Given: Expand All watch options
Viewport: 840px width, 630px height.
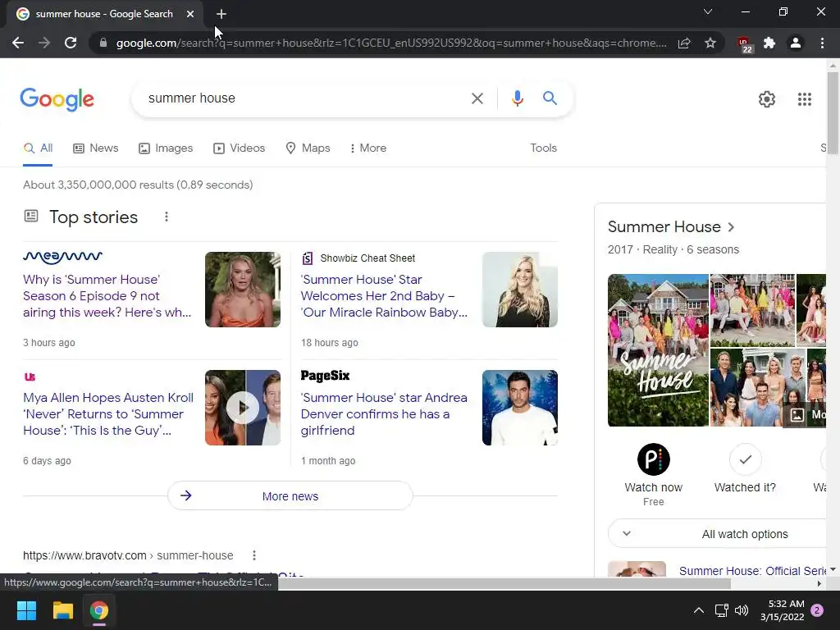Looking at the screenshot, I should [718, 534].
